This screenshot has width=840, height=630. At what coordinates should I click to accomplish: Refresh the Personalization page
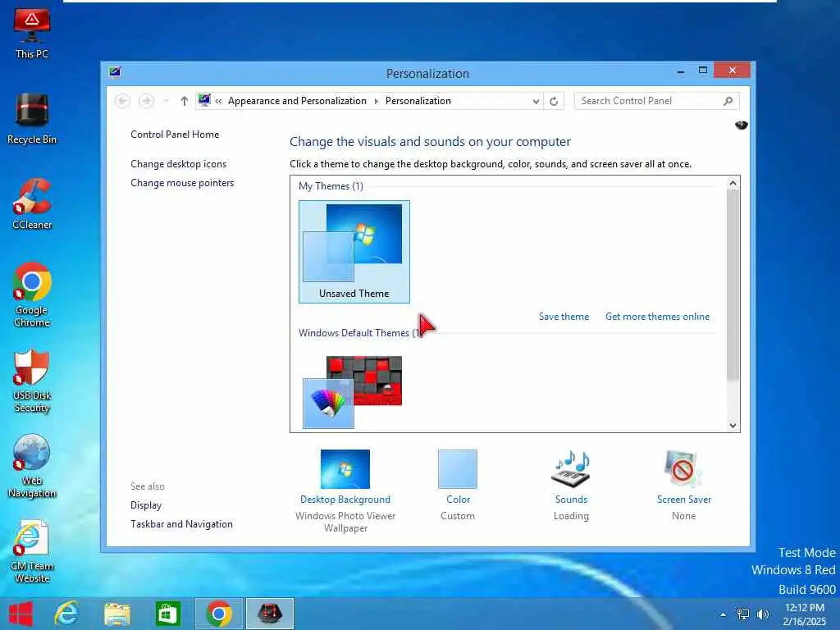coord(554,101)
